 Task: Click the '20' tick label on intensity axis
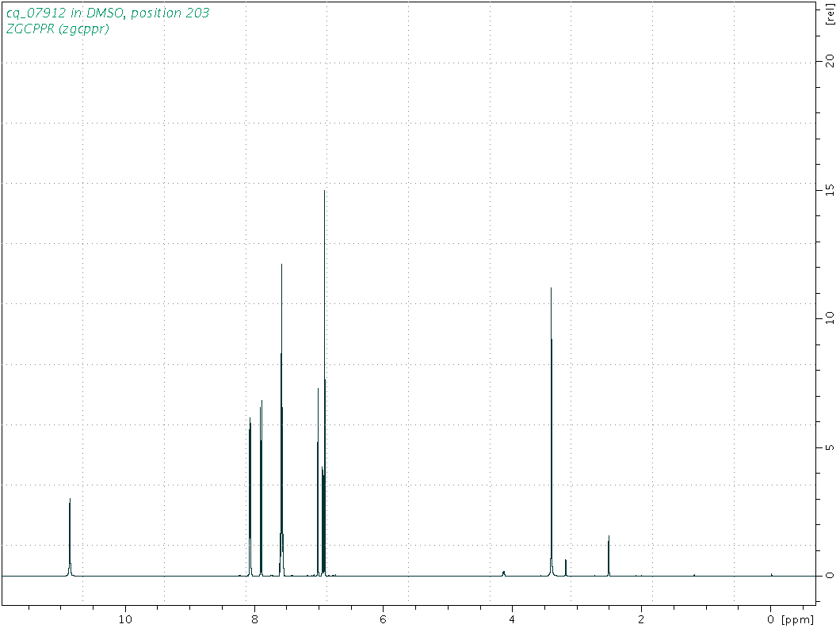coord(830,61)
